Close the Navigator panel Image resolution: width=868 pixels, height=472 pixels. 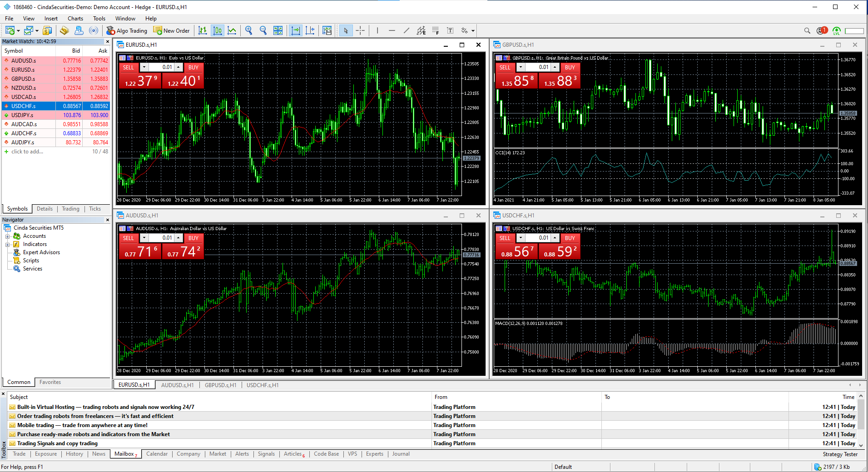pos(108,220)
